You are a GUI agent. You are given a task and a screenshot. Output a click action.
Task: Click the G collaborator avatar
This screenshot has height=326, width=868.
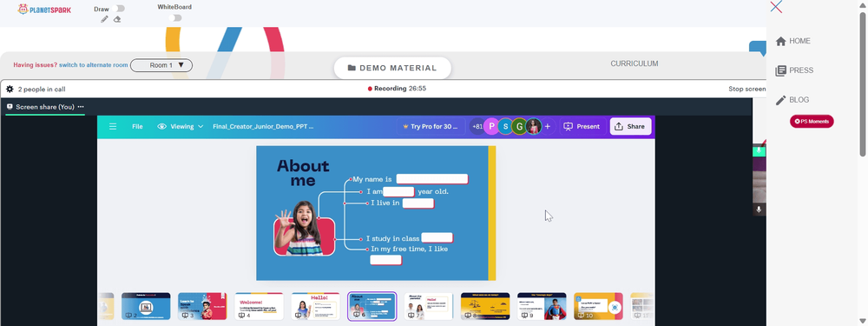(519, 126)
